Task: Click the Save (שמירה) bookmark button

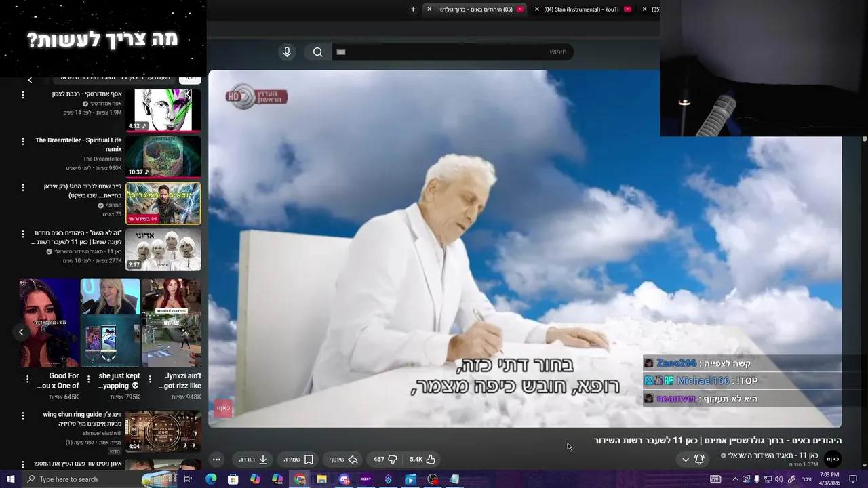Action: click(x=298, y=459)
